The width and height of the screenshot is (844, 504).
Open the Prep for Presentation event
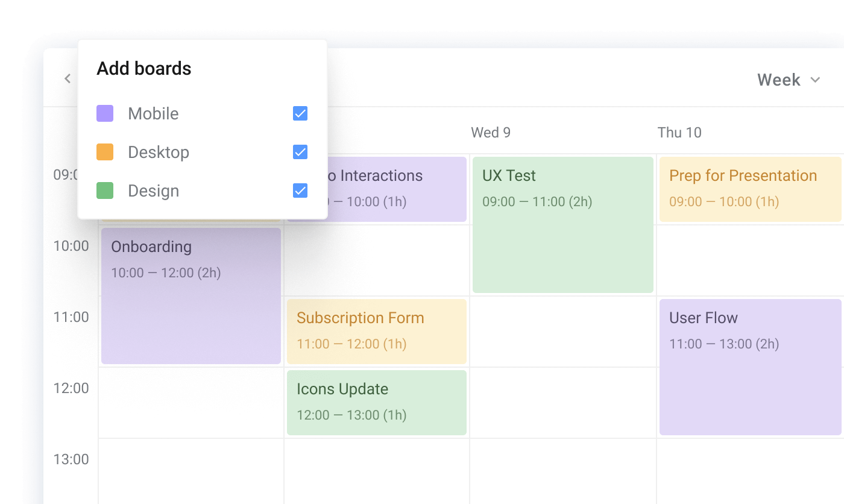click(x=750, y=189)
